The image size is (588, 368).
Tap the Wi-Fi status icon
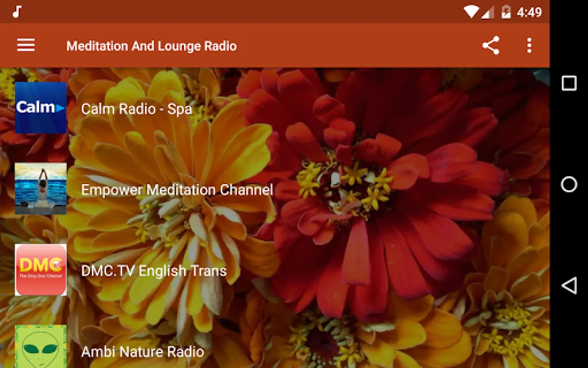pos(471,12)
